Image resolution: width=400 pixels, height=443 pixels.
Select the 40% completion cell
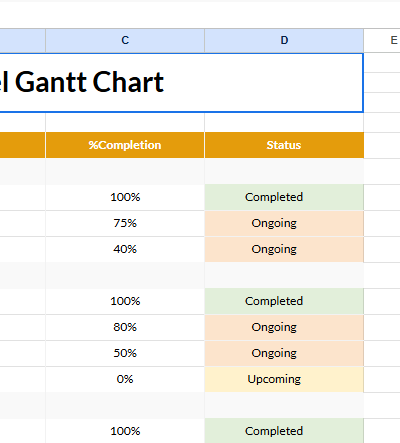125,249
